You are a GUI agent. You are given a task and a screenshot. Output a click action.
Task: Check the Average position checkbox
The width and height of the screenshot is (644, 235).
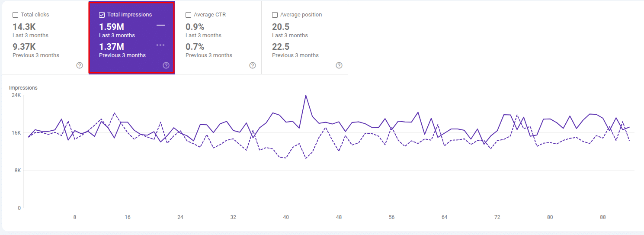coord(275,15)
